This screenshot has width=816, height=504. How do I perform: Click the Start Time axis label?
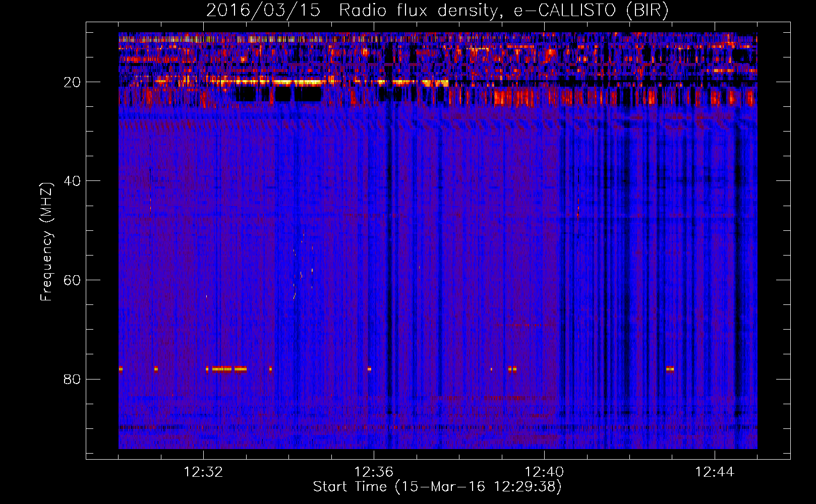pyautogui.click(x=437, y=487)
